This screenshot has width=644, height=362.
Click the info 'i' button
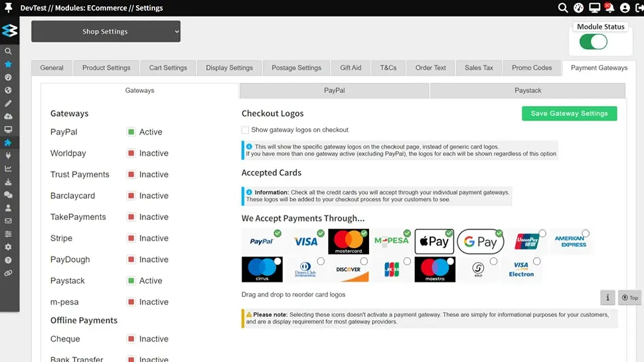(x=608, y=298)
